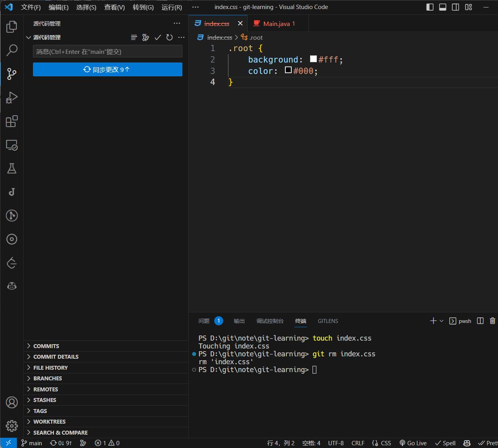Switch to the Main.java editor tab
The image size is (498, 448).
(x=276, y=24)
